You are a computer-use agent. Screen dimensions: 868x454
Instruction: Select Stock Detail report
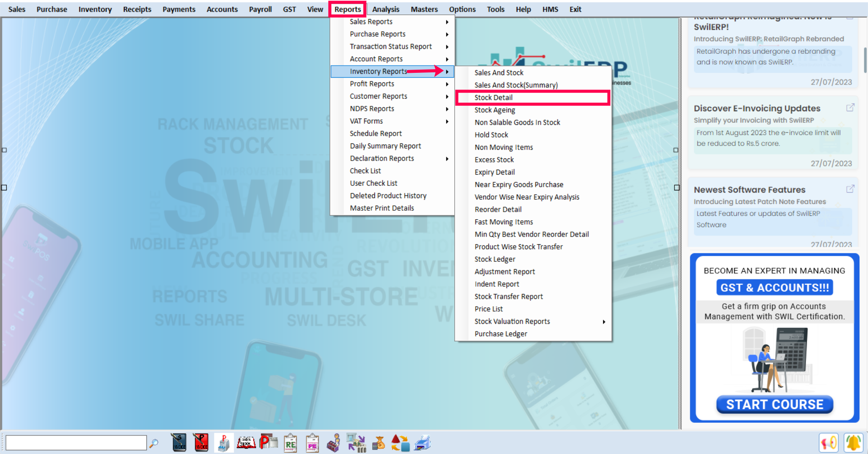533,98
